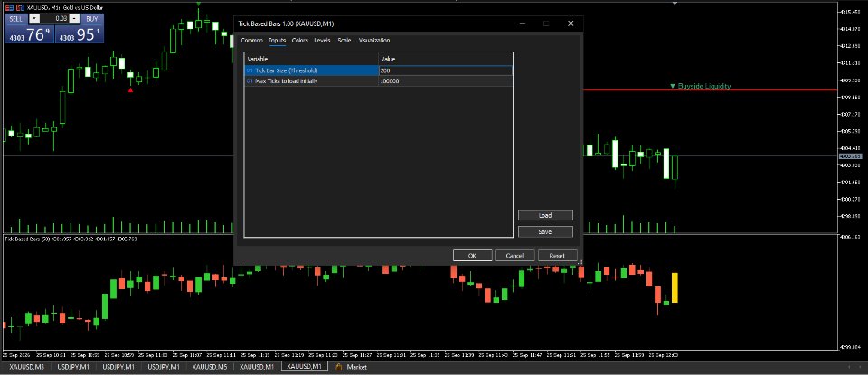Click the 4303 76 sell price tile
This screenshot has width=868, height=375.
pos(28,34)
